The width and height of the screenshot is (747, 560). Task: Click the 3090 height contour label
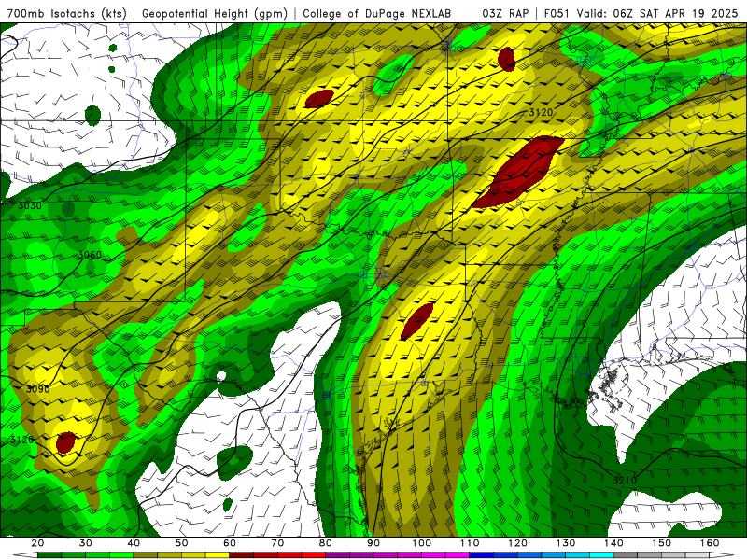click(x=37, y=389)
